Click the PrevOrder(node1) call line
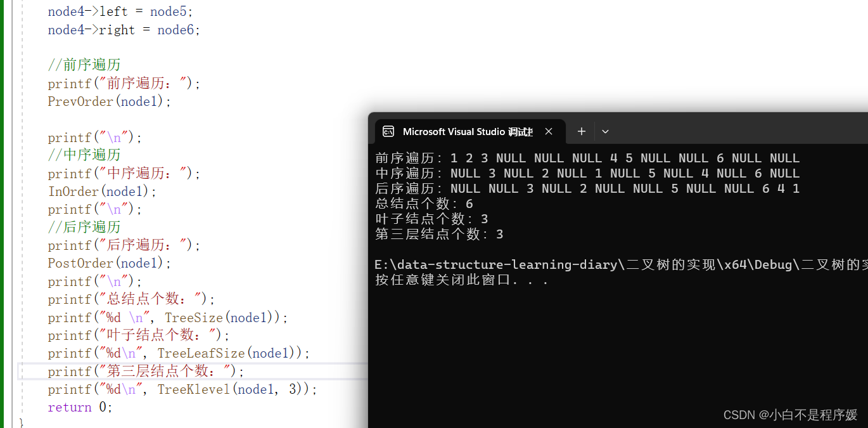868x428 pixels. point(110,101)
